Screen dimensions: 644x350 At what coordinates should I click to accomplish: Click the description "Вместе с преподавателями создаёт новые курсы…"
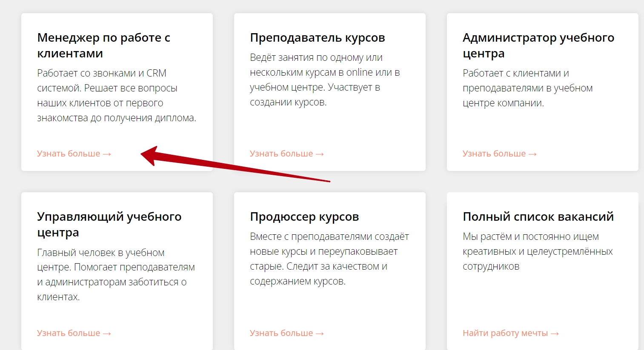tap(329, 259)
